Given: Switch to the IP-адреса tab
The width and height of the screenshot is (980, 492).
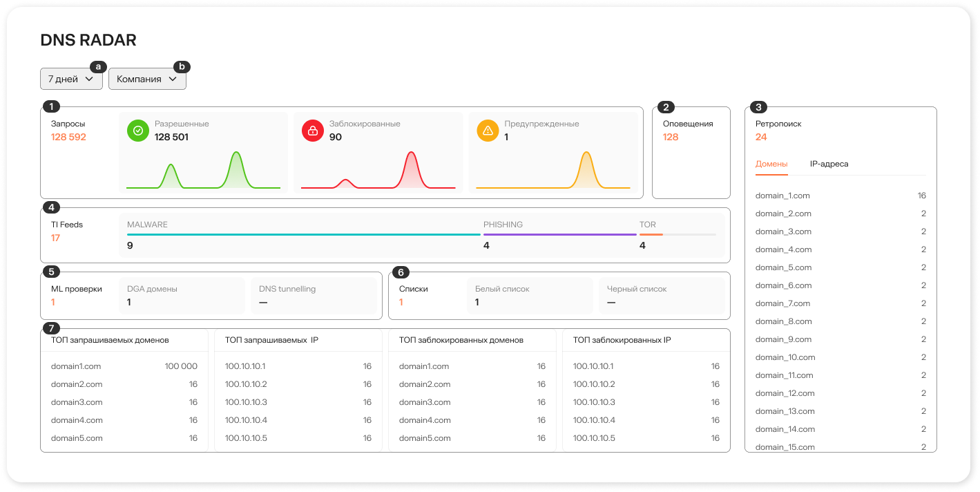Looking at the screenshot, I should coord(829,164).
